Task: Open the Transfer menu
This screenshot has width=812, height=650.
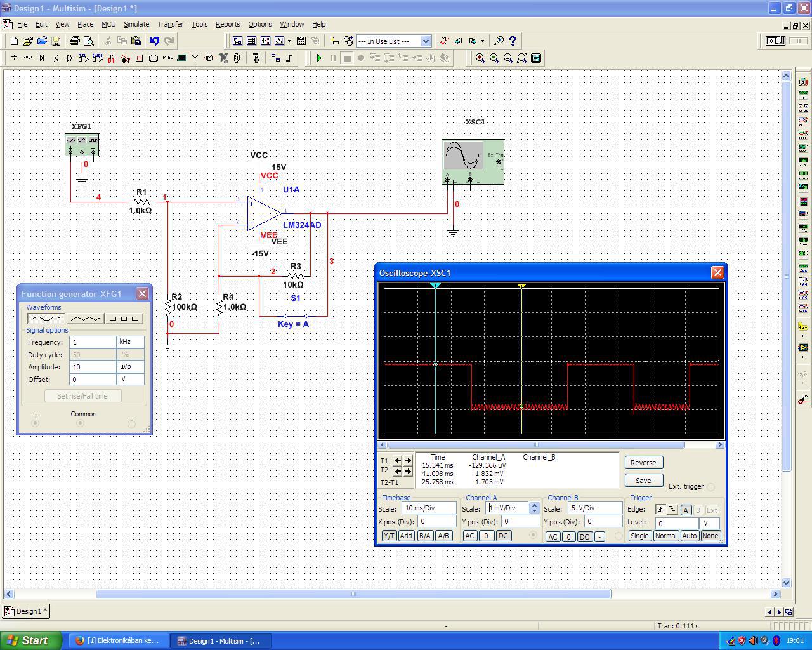Action: click(170, 24)
